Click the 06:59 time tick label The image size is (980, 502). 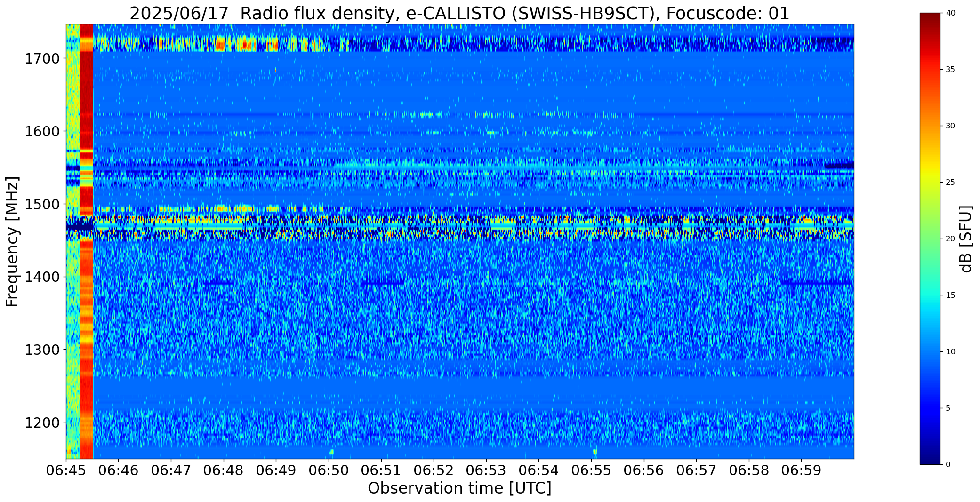(x=802, y=470)
